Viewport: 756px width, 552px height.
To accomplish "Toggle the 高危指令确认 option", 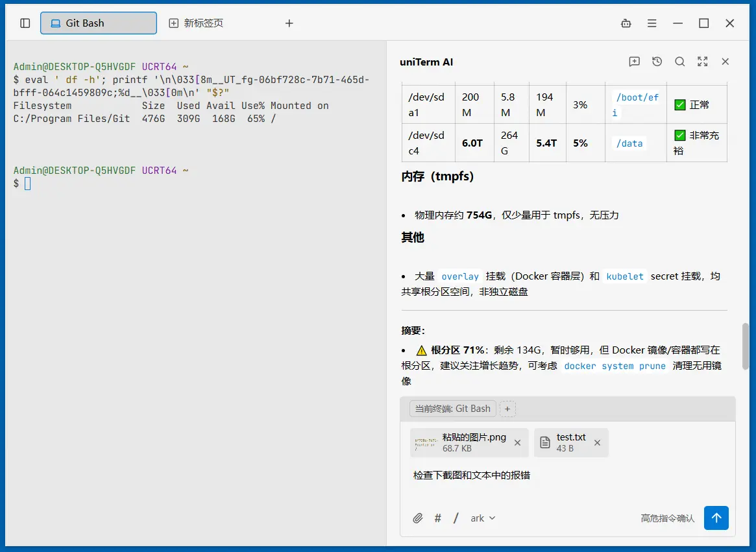I will (667, 518).
